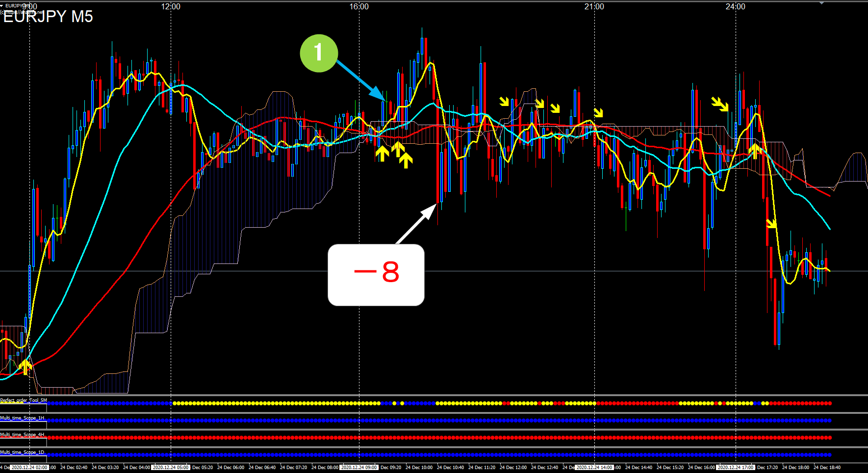Click the large EURJPY M5 chart label
This screenshot has width=868, height=473.
pos(48,17)
